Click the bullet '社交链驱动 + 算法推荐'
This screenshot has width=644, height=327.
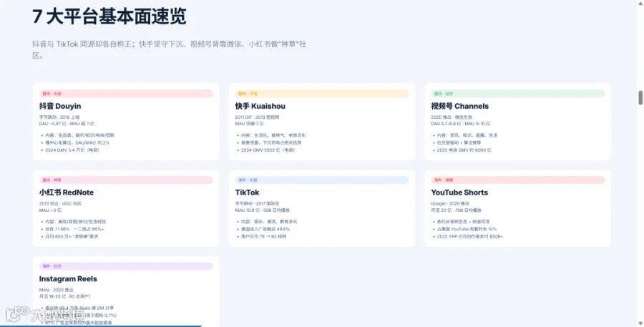click(x=459, y=142)
